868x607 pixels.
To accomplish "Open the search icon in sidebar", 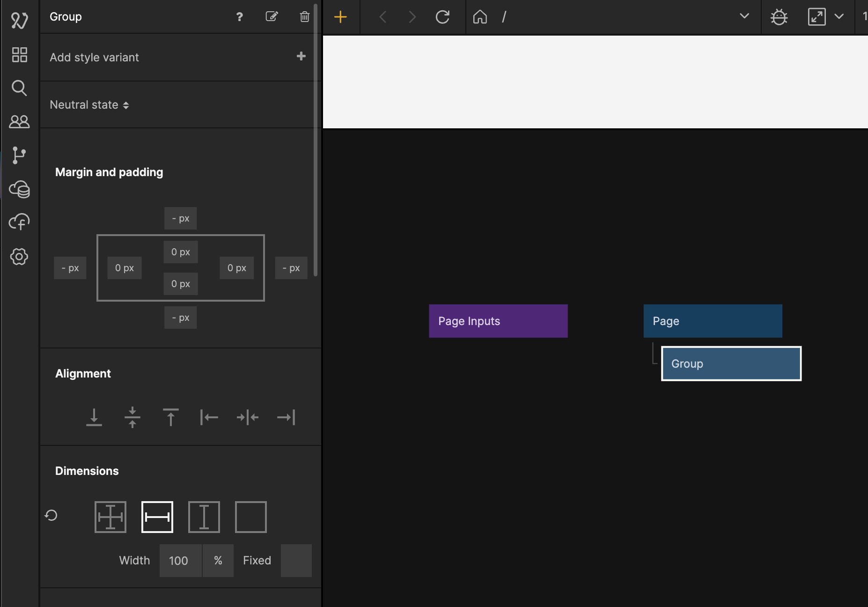I will tap(19, 88).
